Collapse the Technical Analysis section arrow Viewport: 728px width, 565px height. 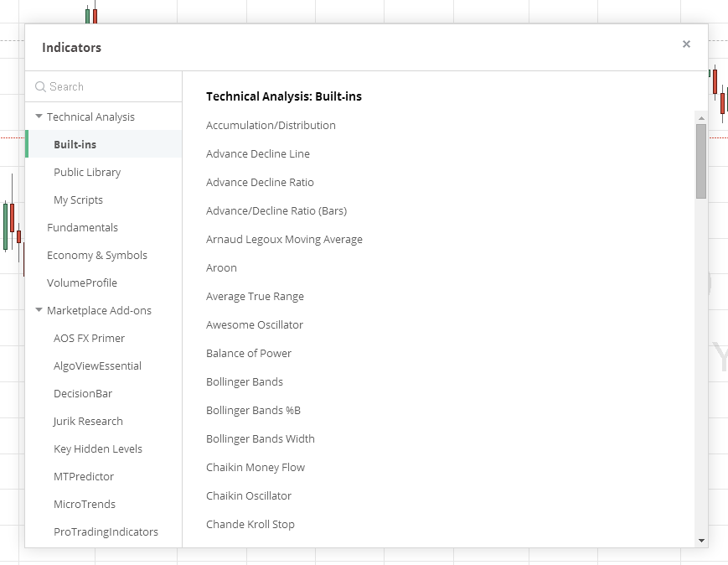pyautogui.click(x=39, y=117)
